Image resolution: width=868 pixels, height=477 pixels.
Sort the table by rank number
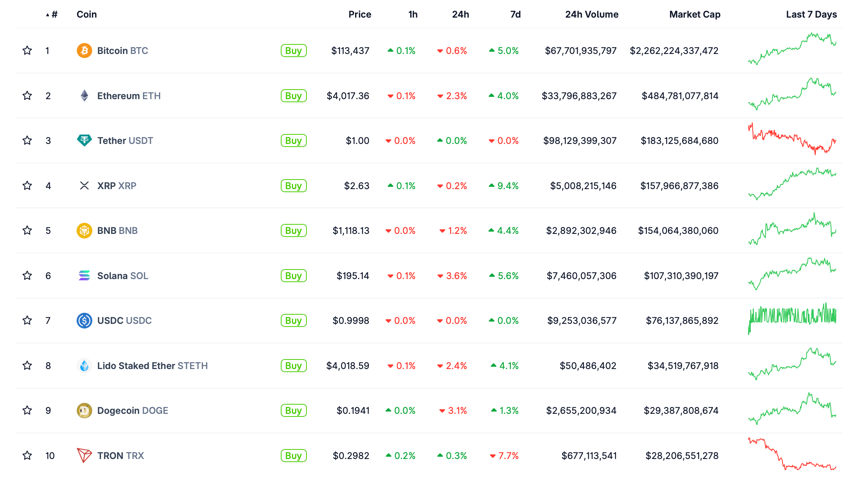(x=54, y=15)
